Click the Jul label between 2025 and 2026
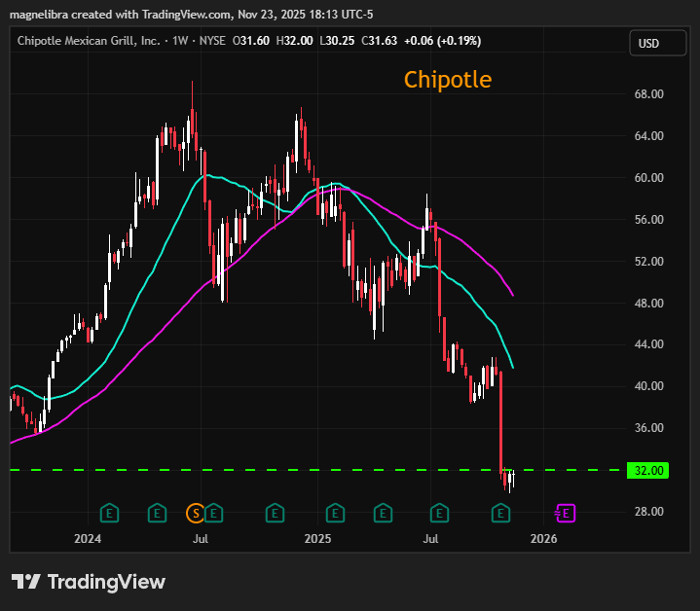The height and width of the screenshot is (611, 700). tap(430, 539)
